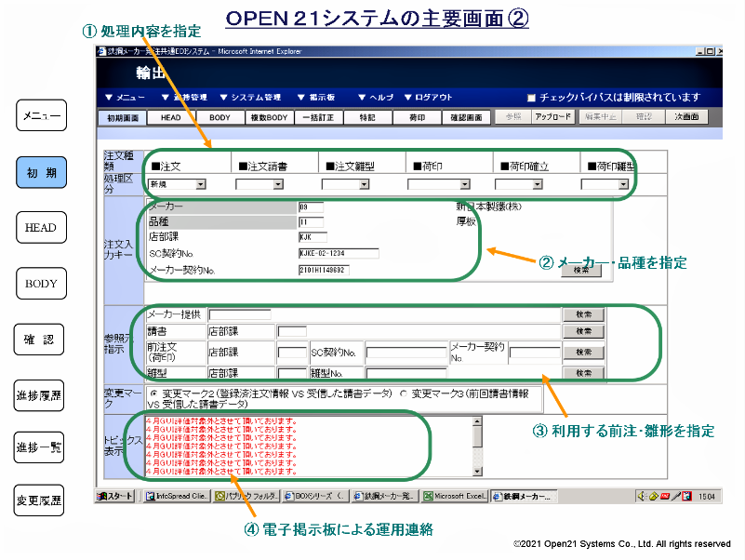Open the 確認画面 tab
This screenshot has width=745, height=560.
pos(466,117)
